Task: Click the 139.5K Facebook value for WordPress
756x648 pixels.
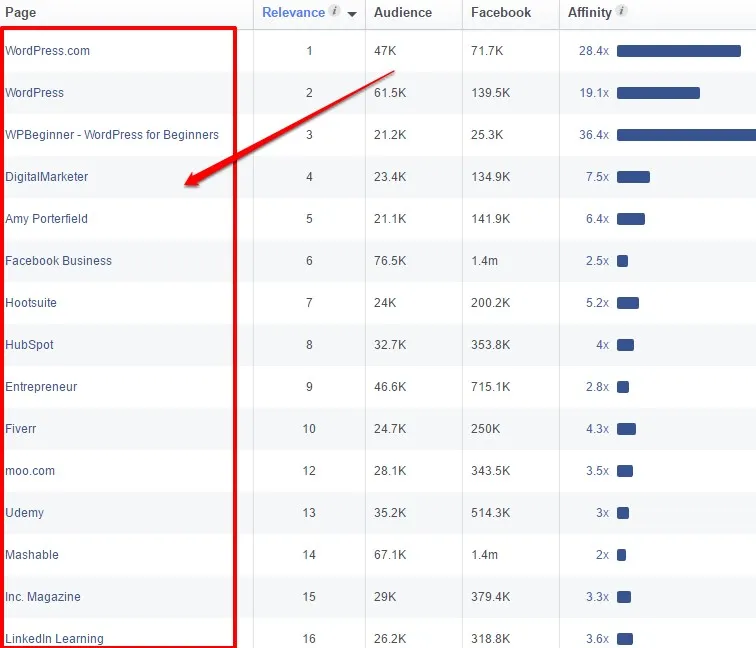Action: [490, 93]
